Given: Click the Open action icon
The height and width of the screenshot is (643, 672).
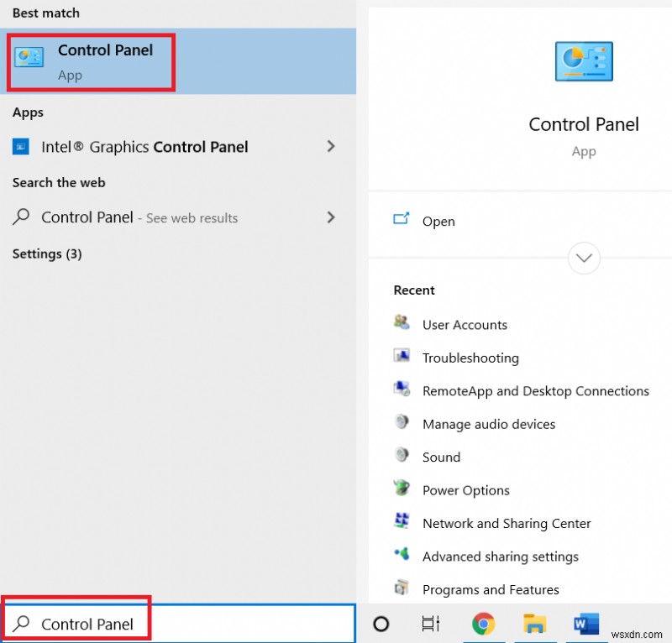Looking at the screenshot, I should pos(402,218).
